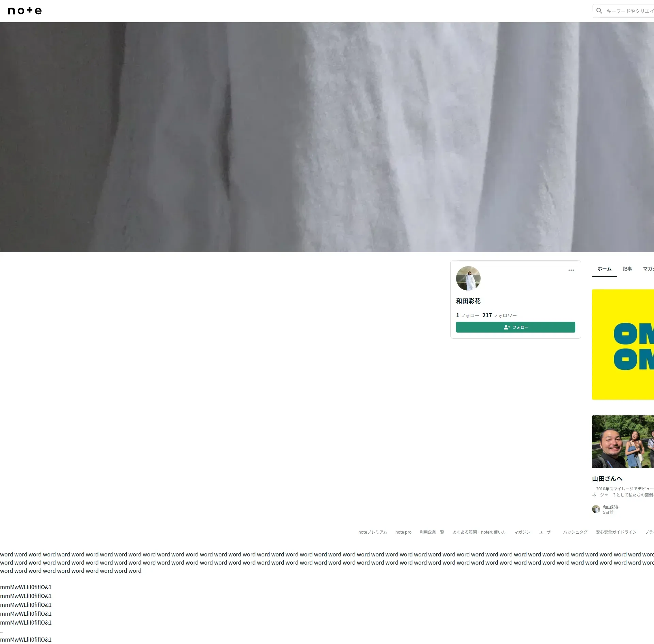Screen dimensions: 654x644
Task: Open the 山田さんへ article photo
Action: [x=623, y=442]
